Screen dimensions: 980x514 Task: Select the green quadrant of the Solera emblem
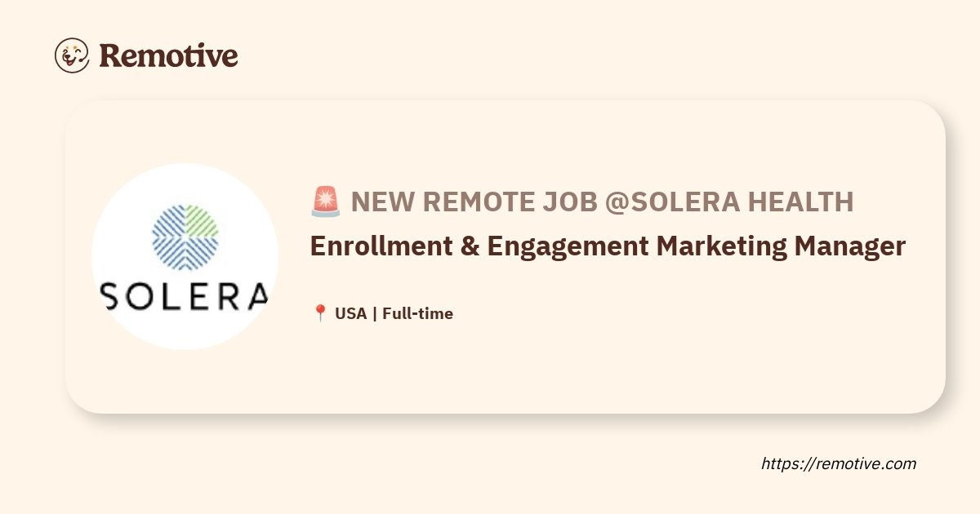coord(202,220)
